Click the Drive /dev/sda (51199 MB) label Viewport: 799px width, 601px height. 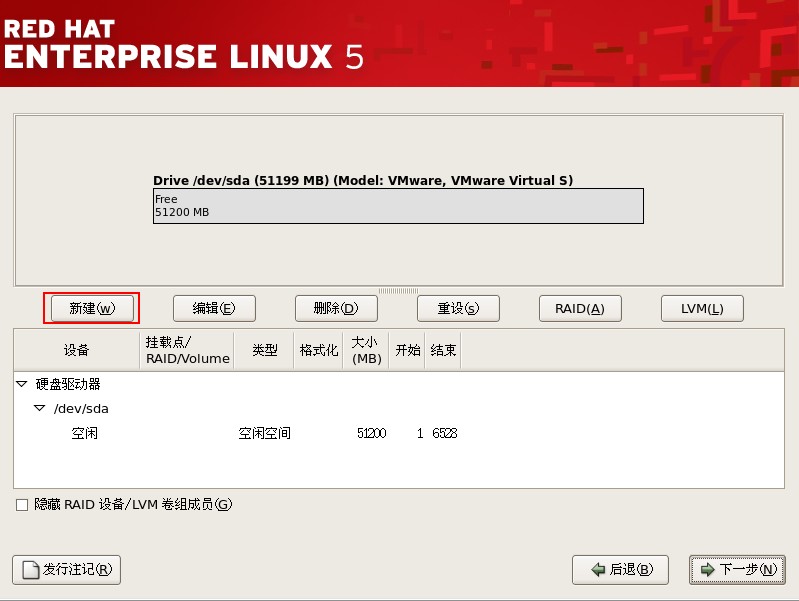(x=363, y=180)
